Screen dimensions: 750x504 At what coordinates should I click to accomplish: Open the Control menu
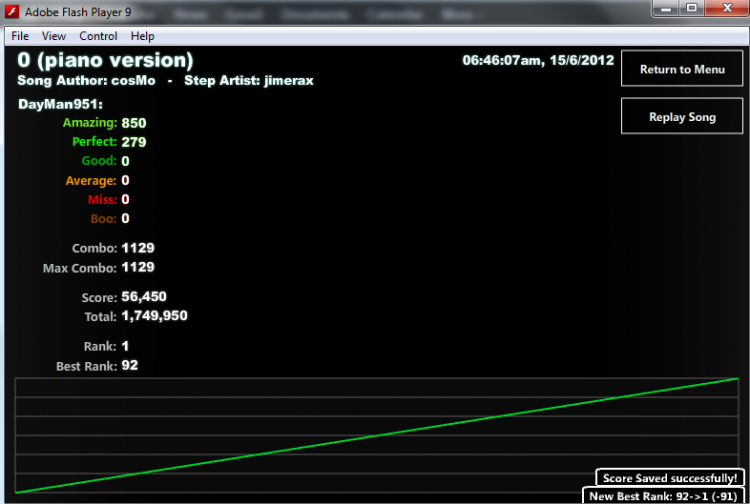point(98,36)
